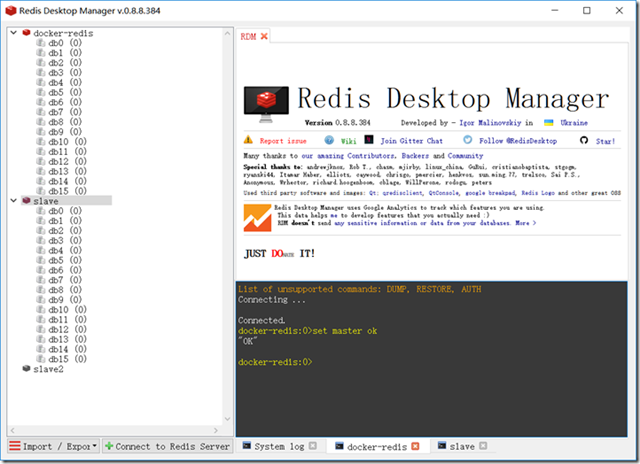
Task: Switch to the System log tab
Action: [274, 446]
